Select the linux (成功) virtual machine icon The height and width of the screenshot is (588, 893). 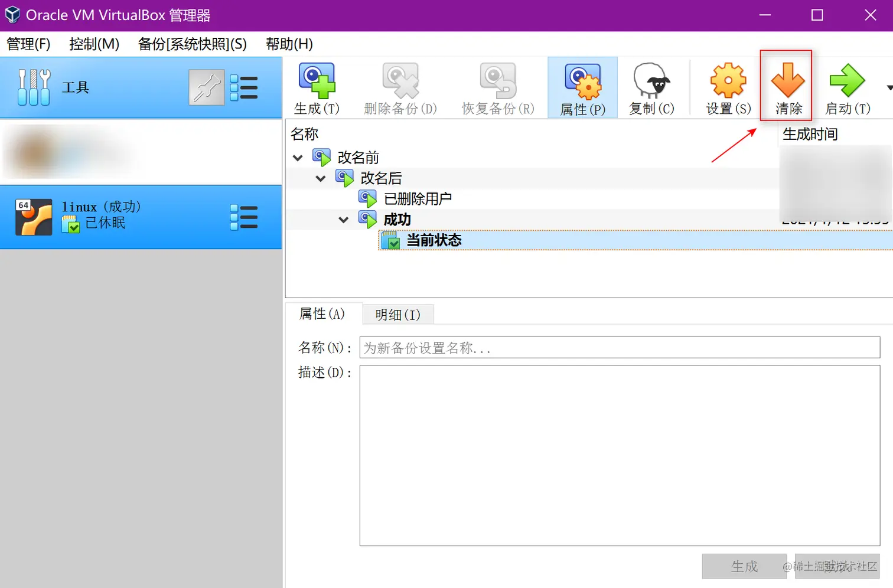point(34,217)
